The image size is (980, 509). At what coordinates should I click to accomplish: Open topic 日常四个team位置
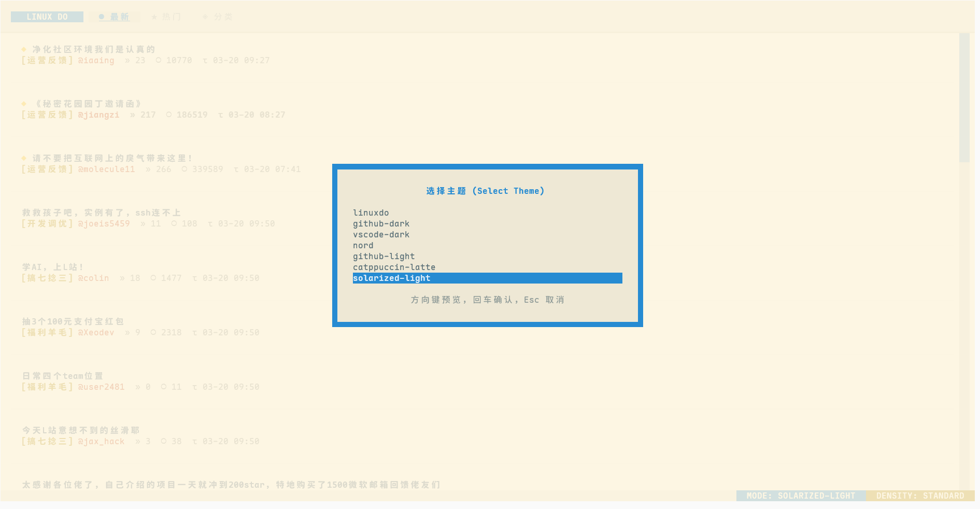(x=63, y=376)
